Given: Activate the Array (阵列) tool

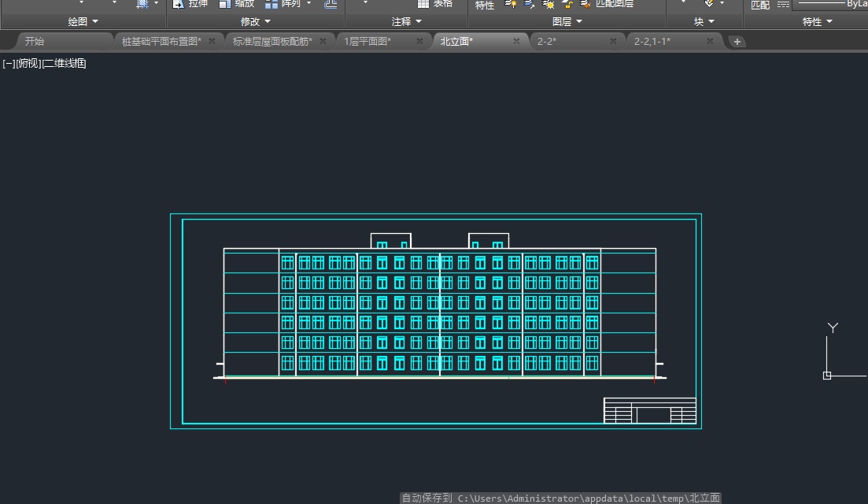Looking at the screenshot, I should pyautogui.click(x=271, y=4).
